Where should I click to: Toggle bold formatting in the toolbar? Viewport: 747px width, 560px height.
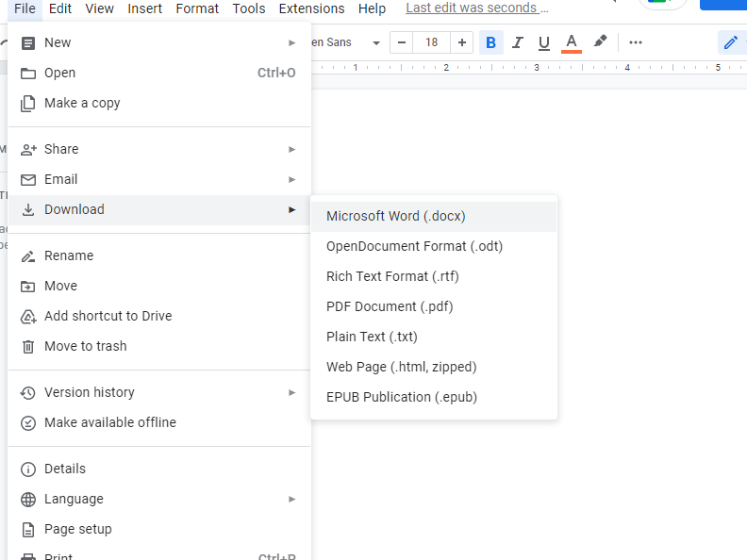point(490,42)
